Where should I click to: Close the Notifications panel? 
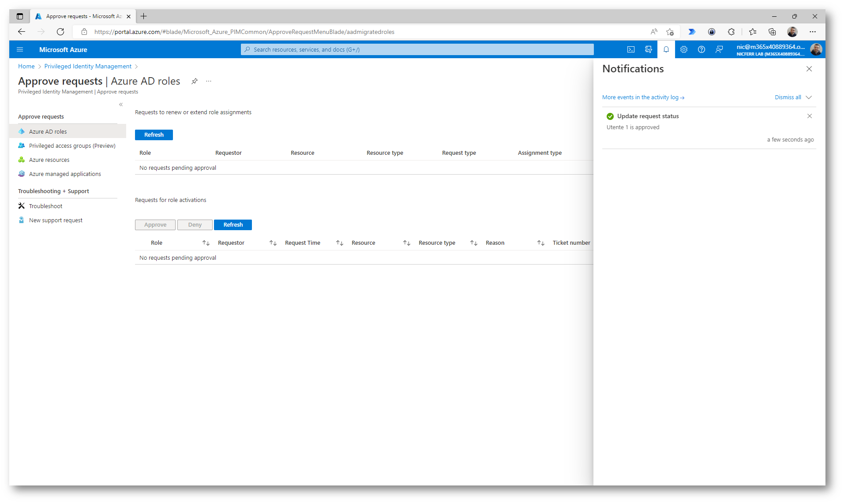809,69
